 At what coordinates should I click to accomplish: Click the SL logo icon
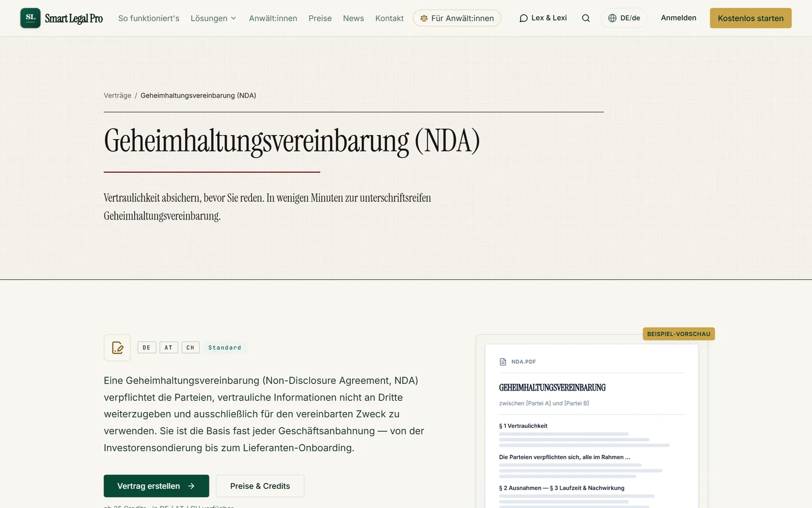(x=30, y=18)
